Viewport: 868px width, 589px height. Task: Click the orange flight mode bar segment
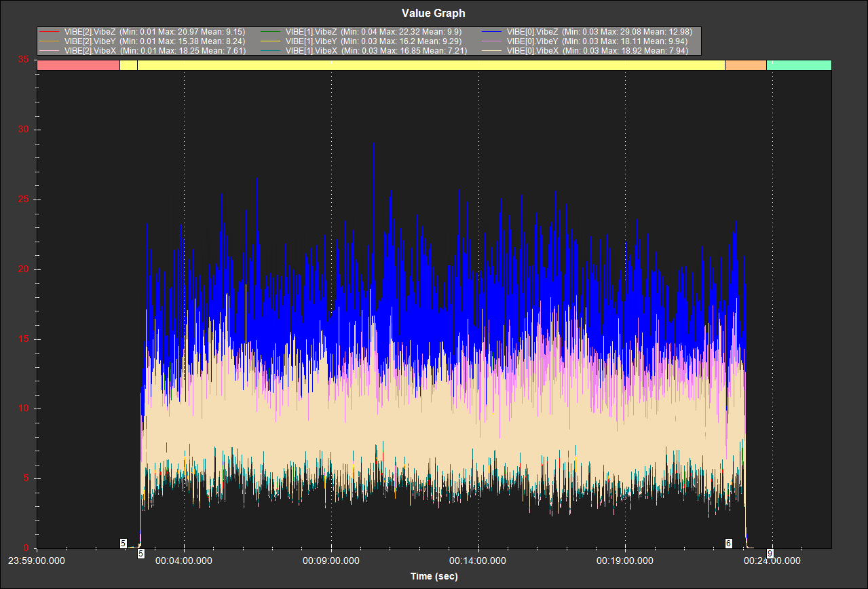pos(745,65)
